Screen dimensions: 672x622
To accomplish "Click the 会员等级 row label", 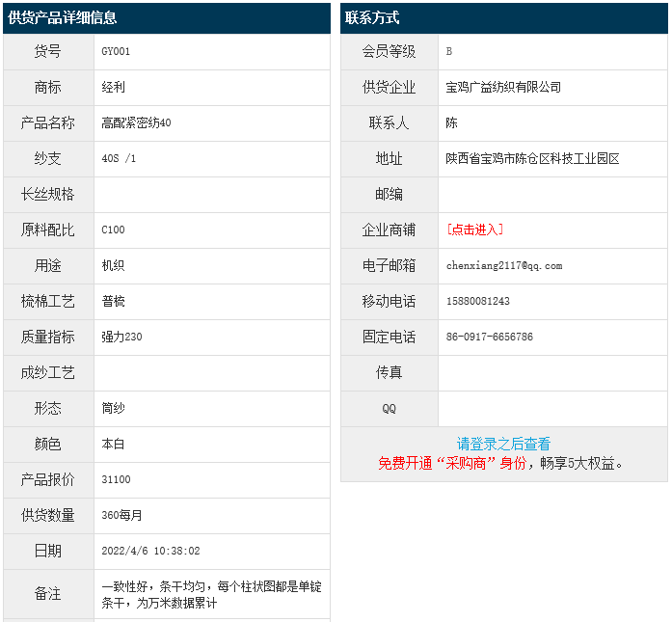I will pyautogui.click(x=389, y=51).
